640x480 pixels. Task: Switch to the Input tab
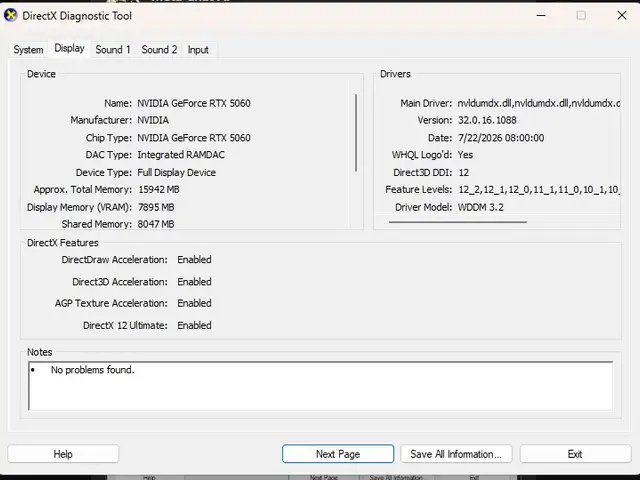pos(198,50)
